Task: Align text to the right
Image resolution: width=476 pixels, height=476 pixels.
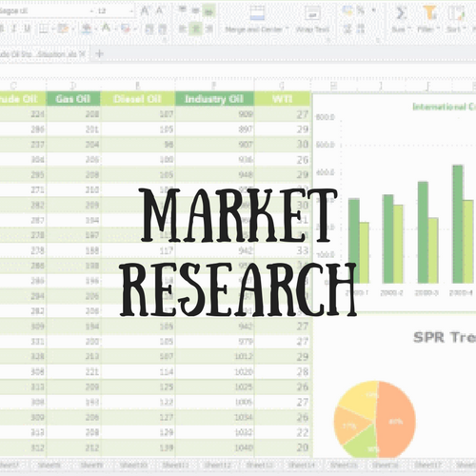Action: pyautogui.click(x=209, y=29)
